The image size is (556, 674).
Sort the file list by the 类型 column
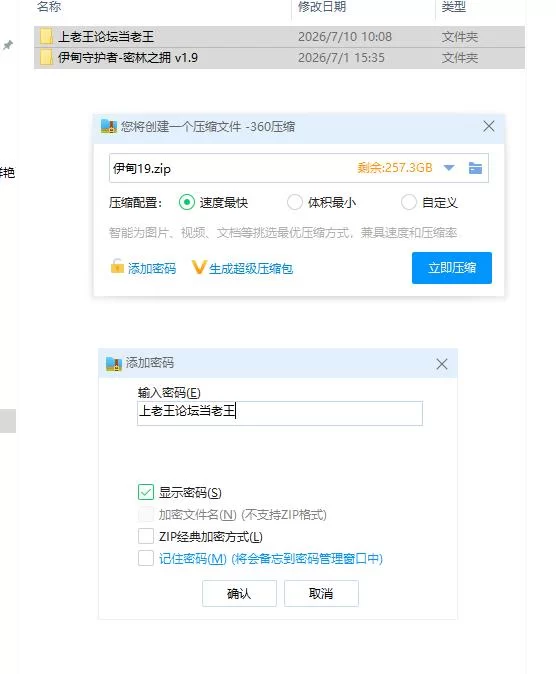point(454,6)
